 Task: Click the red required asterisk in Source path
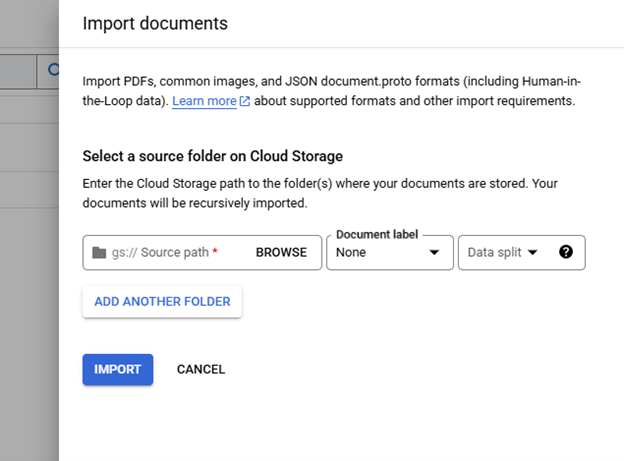click(x=215, y=252)
